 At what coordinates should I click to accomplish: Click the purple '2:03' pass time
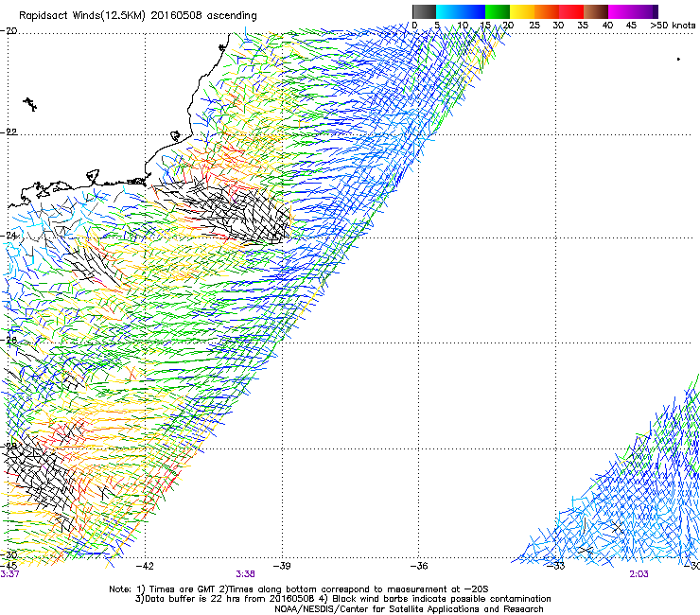tap(639, 574)
